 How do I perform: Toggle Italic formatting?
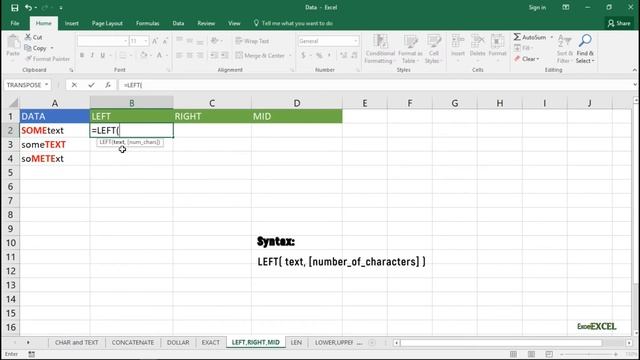pos(92,56)
